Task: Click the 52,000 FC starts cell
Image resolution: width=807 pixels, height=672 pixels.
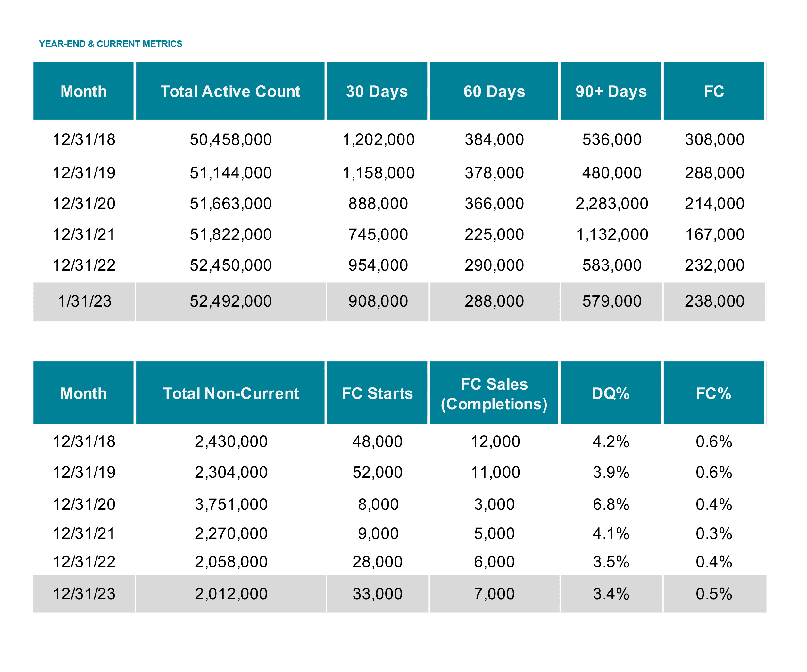Action: (x=377, y=473)
